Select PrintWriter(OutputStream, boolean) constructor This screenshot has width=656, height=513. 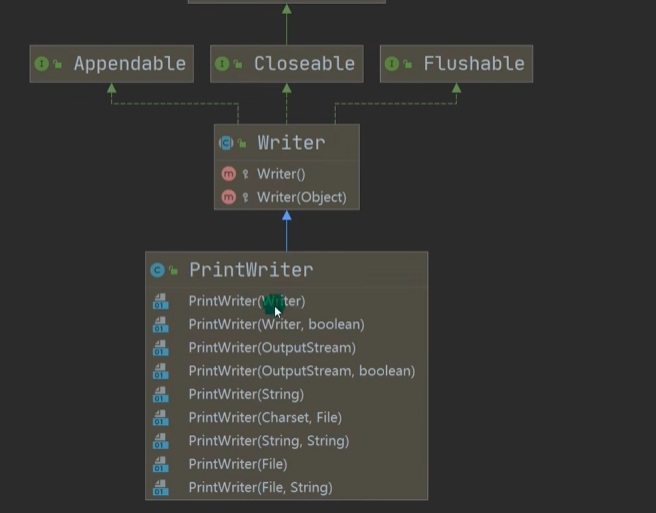287,371
